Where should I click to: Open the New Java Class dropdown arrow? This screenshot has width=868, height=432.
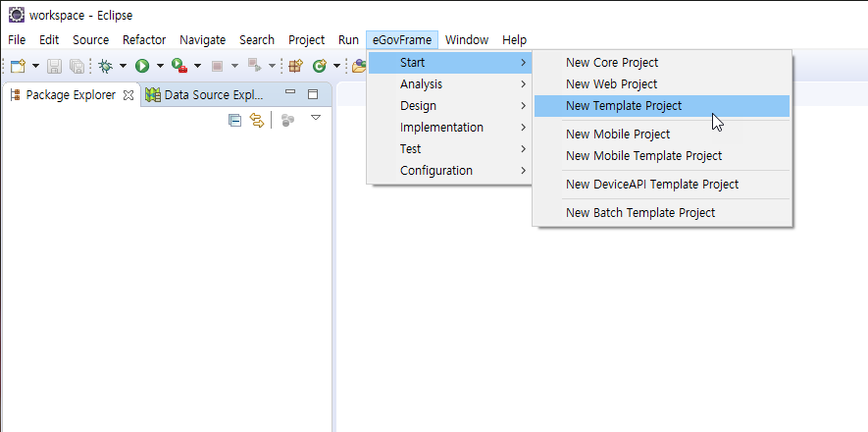(x=336, y=66)
